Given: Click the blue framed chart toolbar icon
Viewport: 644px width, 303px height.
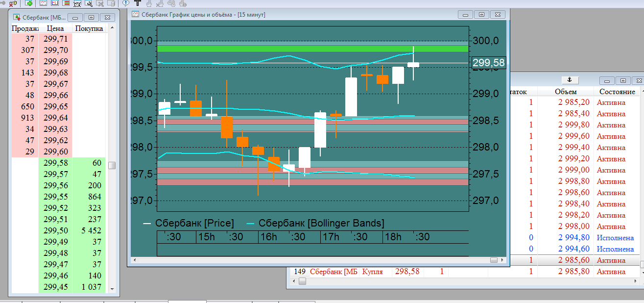Looking at the screenshot, I should [x=54, y=3].
